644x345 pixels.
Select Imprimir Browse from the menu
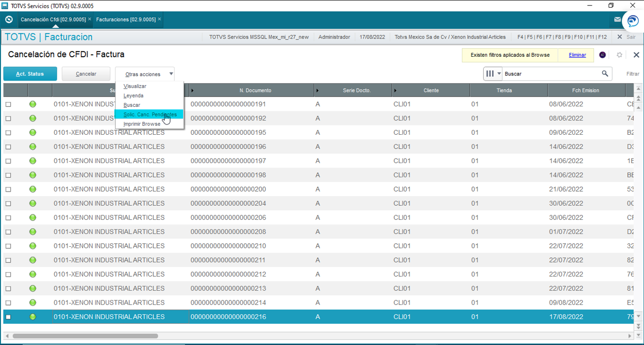[142, 124]
